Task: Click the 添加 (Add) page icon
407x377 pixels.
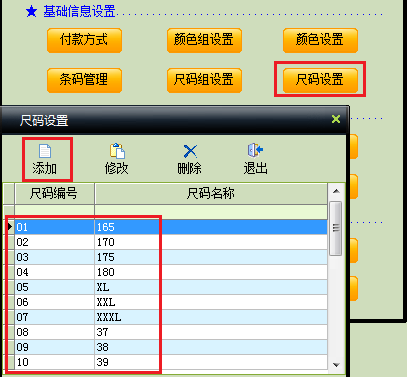Action: pos(45,151)
